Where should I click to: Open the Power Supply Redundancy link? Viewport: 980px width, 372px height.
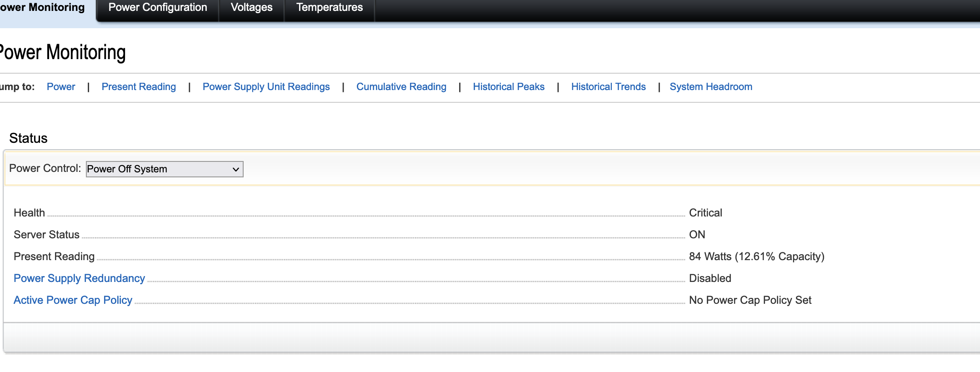[79, 278]
